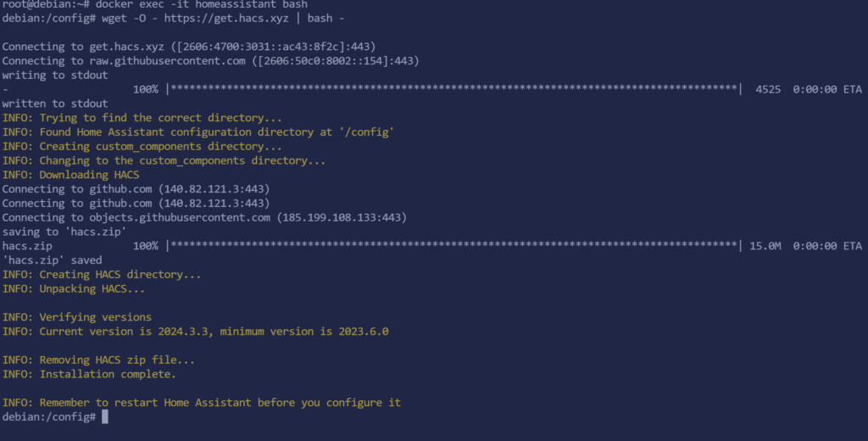Click the https://get.hacs.xyz URL in wget command
The height and width of the screenshot is (441, 868).
tap(226, 19)
